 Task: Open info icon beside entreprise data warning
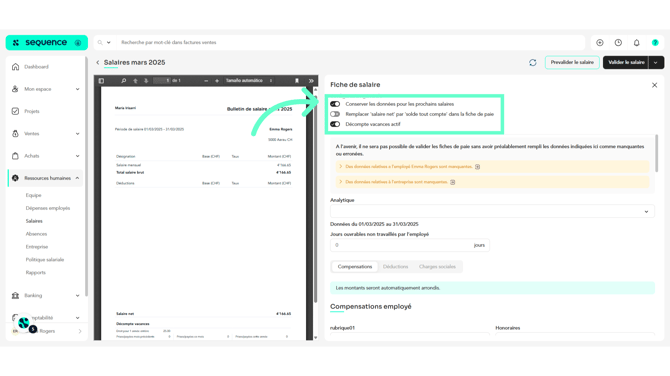click(453, 182)
